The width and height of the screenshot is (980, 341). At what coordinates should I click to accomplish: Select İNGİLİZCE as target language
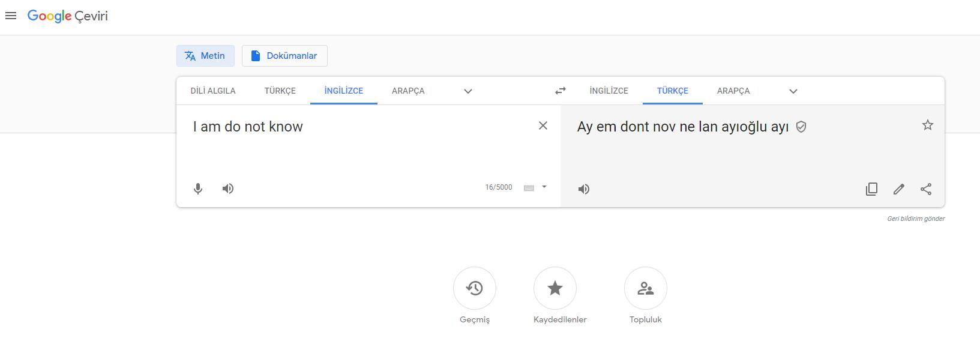[609, 91]
